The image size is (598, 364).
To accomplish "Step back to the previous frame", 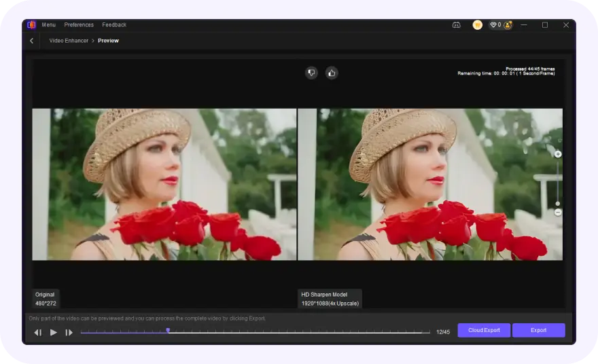I will click(x=38, y=332).
